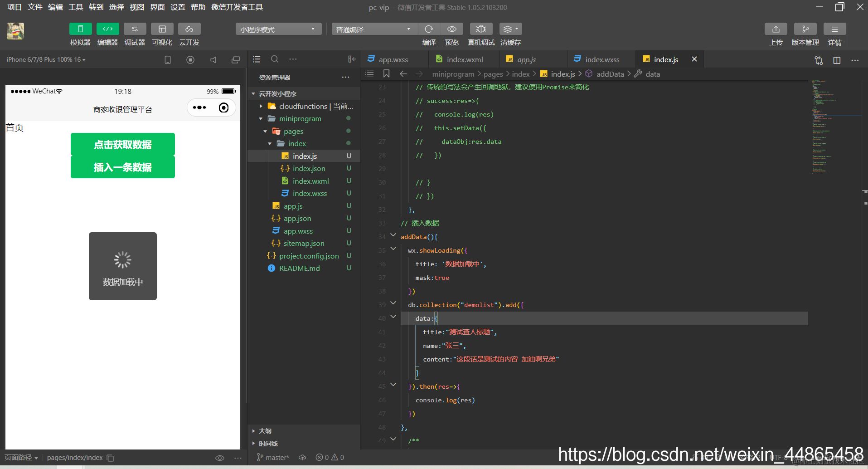Open resource manager more options
The image size is (868, 469).
pyautogui.click(x=346, y=77)
